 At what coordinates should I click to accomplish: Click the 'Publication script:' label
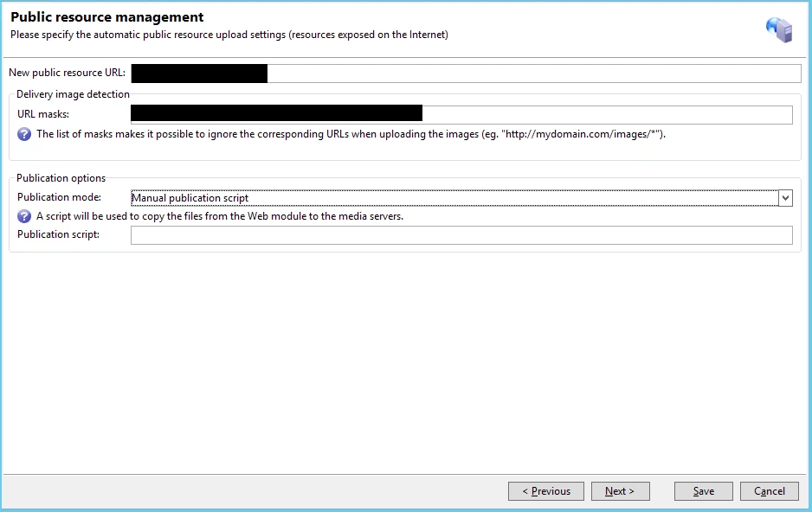click(x=58, y=234)
